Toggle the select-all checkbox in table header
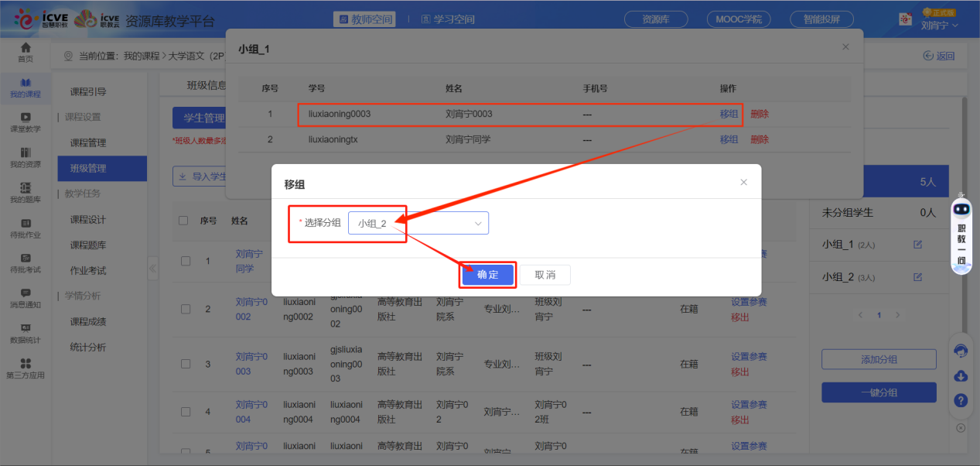Image resolution: width=980 pixels, height=466 pixels. [x=183, y=221]
